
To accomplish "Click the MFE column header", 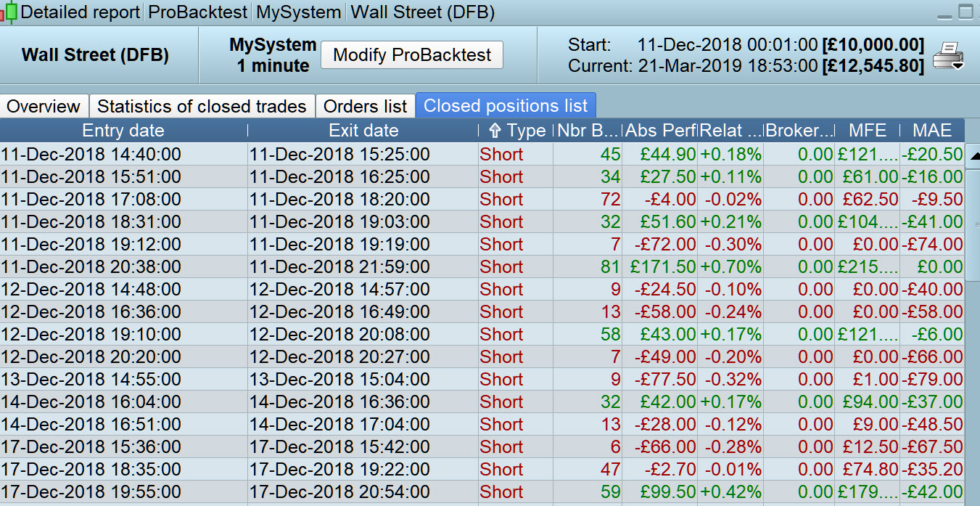I will [x=868, y=131].
